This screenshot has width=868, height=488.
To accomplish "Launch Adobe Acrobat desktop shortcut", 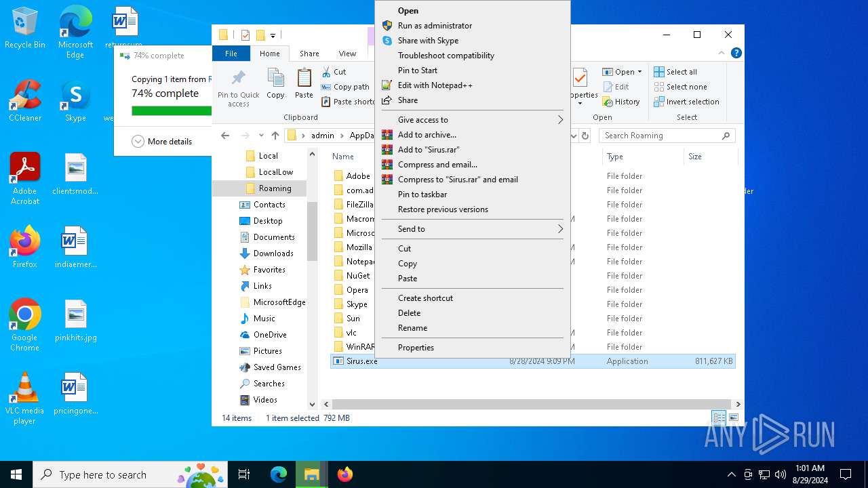I will coord(25,178).
